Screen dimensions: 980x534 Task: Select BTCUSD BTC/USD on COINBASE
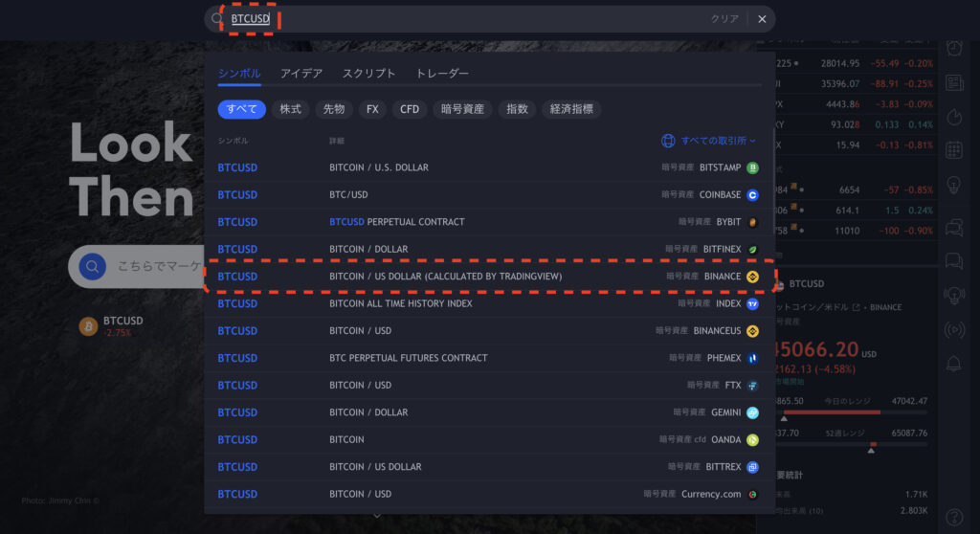pyautogui.click(x=489, y=195)
